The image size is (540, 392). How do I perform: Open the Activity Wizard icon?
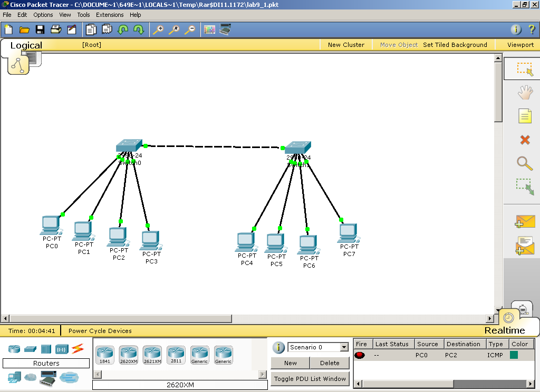[72, 30]
